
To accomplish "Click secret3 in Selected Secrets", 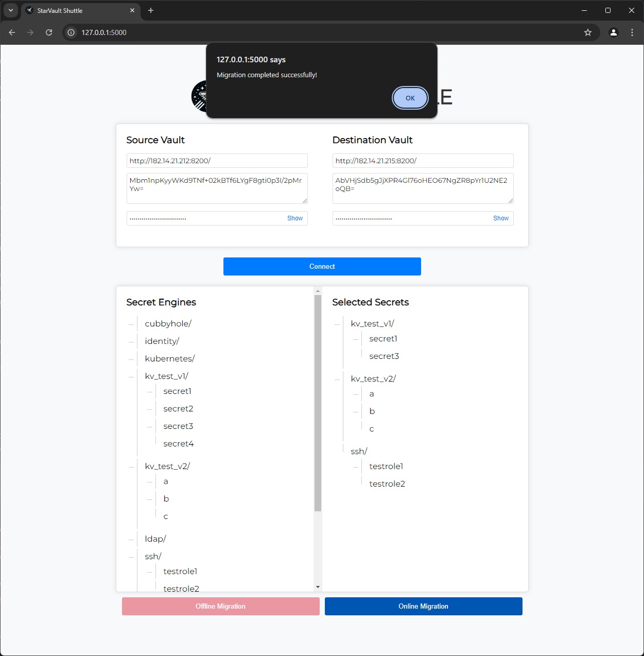I will point(384,356).
